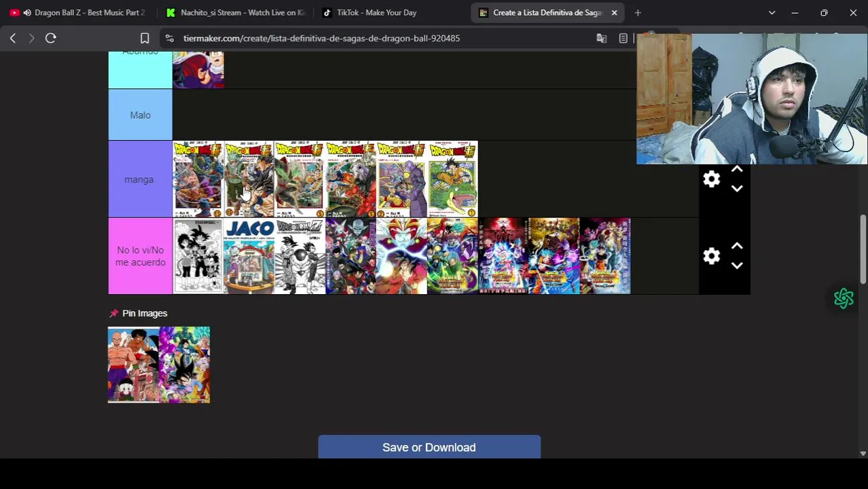This screenshot has width=868, height=489.
Task: Select the No lo vi/No me acuerdo label
Action: [x=140, y=256]
